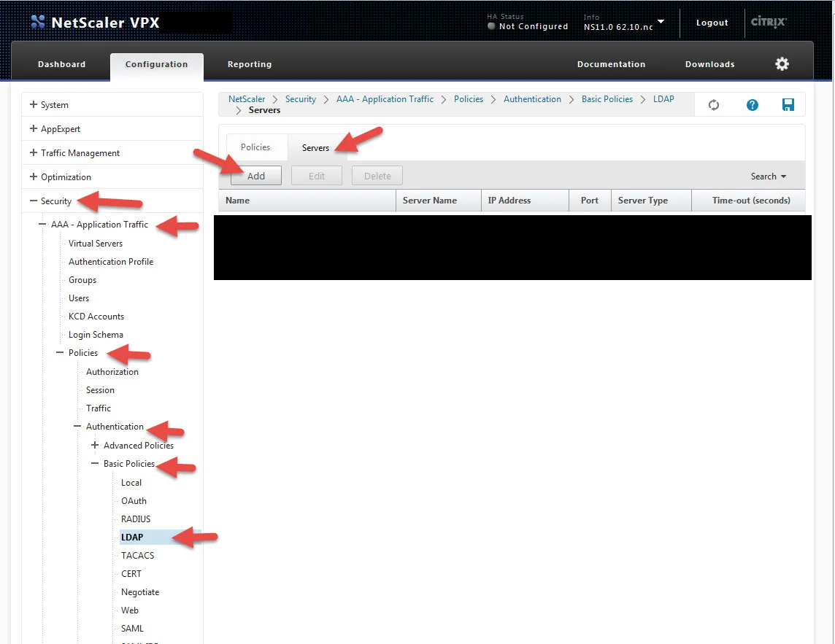Collapse the Policies tree node

(x=60, y=352)
